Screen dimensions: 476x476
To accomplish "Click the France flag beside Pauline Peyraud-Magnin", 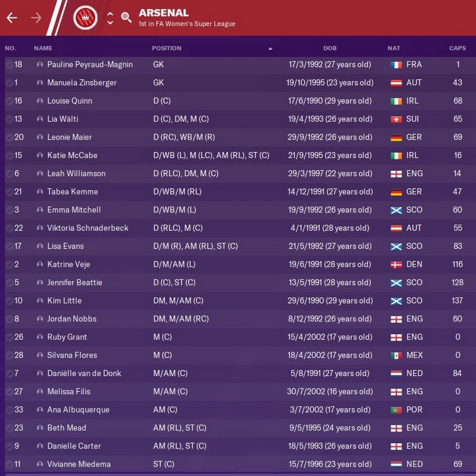I will coord(396,65).
